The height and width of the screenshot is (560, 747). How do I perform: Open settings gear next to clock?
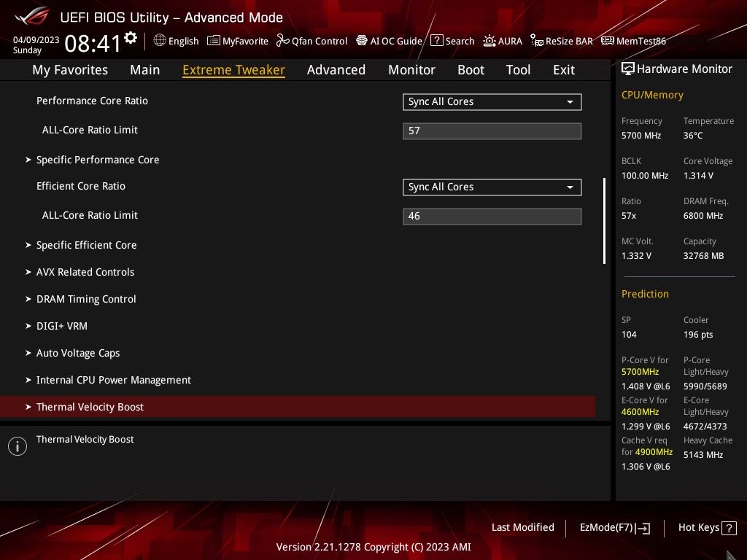(x=131, y=38)
